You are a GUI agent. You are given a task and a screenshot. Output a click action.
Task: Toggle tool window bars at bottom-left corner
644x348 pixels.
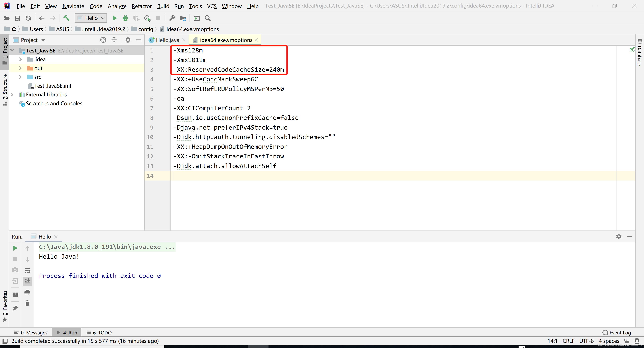point(5,341)
